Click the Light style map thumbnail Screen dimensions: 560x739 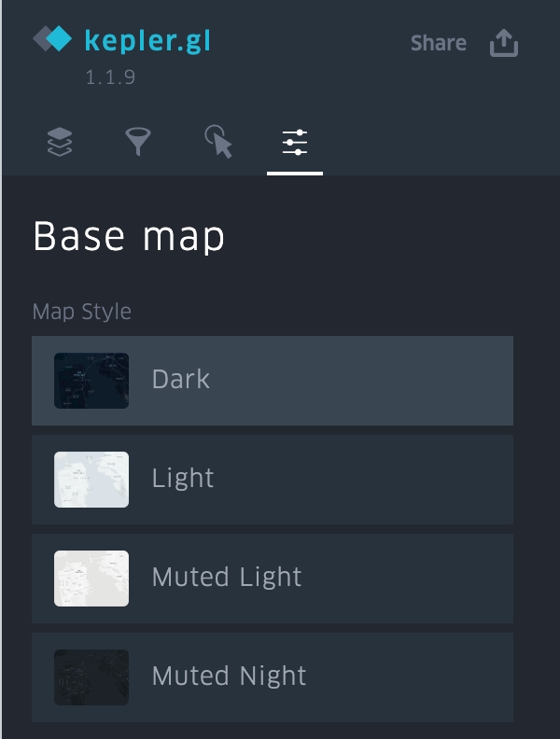[91, 480]
